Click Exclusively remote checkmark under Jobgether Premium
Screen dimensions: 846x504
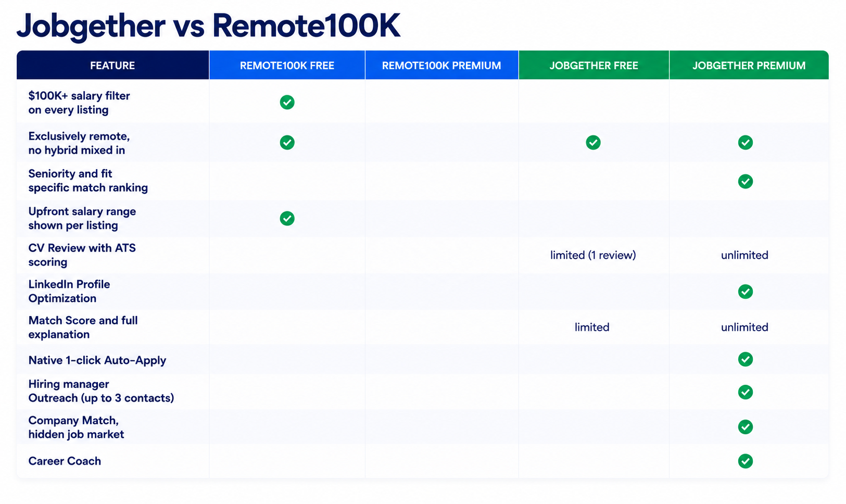click(x=745, y=142)
